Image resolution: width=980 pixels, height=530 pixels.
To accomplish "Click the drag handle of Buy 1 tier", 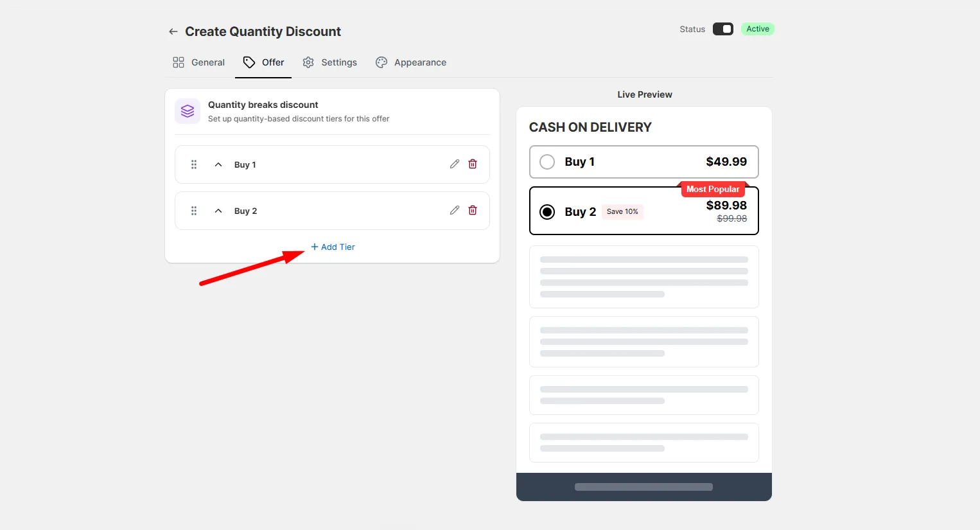I will 194,164.
